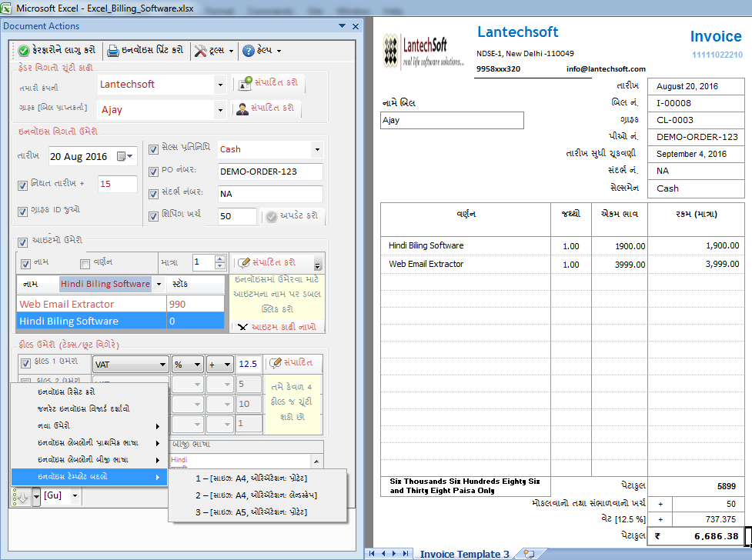This screenshot has height=560, width=752.
Task: Click the shipping cost update checkmark icon
Action: pyautogui.click(x=272, y=217)
